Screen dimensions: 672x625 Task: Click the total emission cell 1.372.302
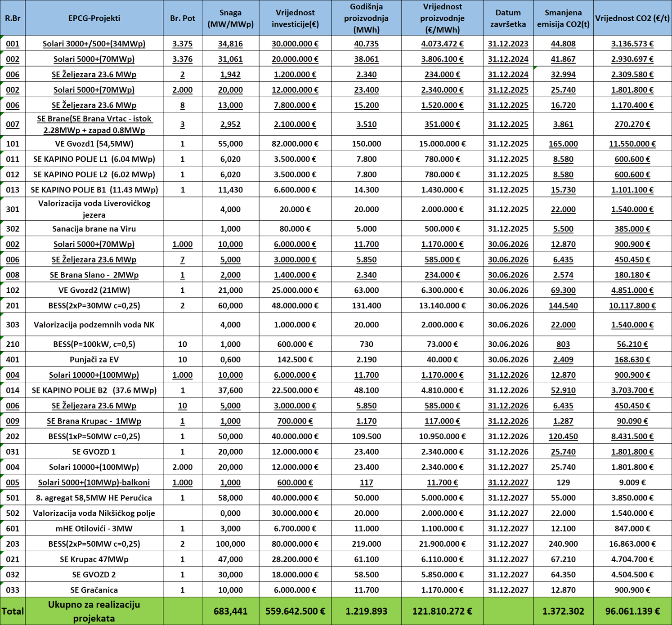563,611
